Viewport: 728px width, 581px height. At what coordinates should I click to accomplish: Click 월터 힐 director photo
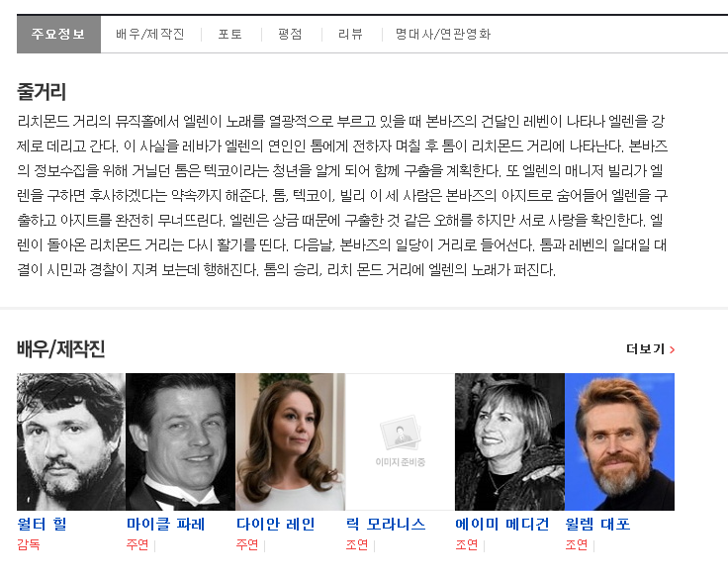coord(71,441)
